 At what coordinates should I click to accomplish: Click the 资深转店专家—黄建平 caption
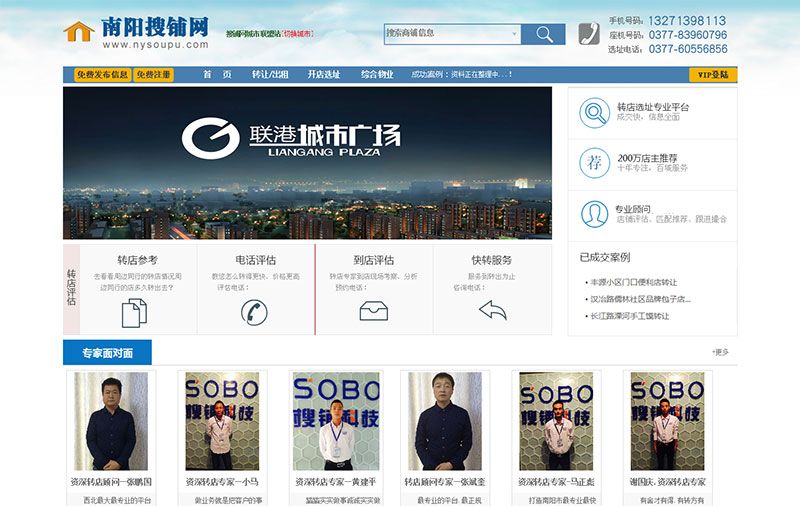click(x=336, y=482)
